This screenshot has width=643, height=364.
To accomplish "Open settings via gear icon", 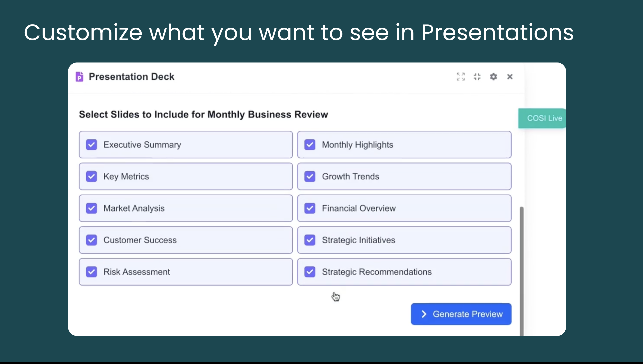I will coord(493,77).
